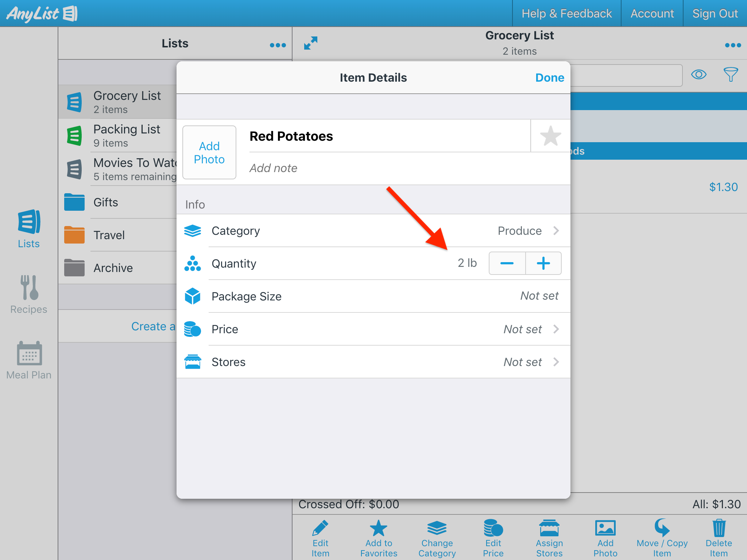
Task: Toggle eye icon to show crossed-off items
Action: point(698,75)
